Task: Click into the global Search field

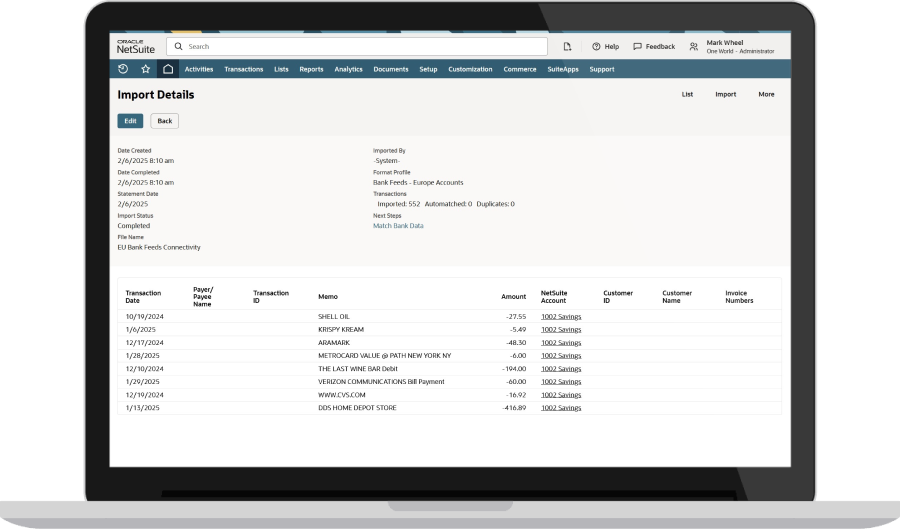Action: (x=360, y=46)
